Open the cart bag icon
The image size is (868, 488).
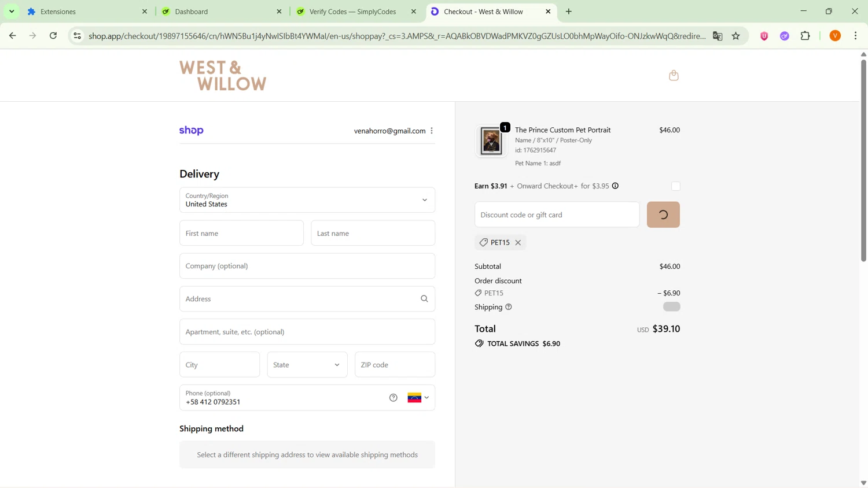pyautogui.click(x=674, y=76)
